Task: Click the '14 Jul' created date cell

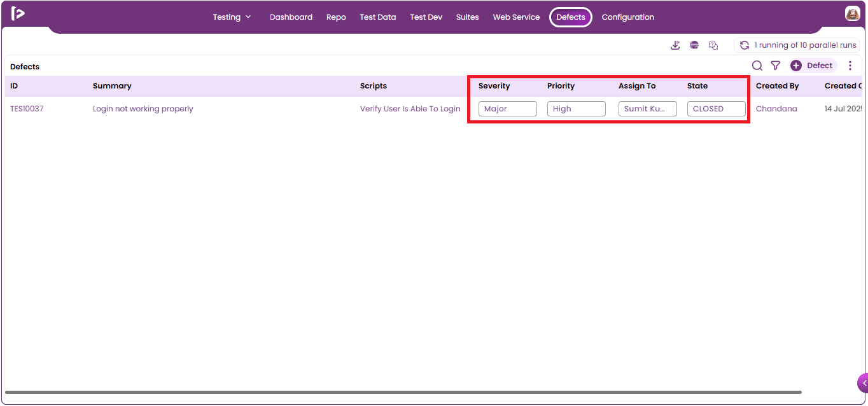Action: pos(843,109)
